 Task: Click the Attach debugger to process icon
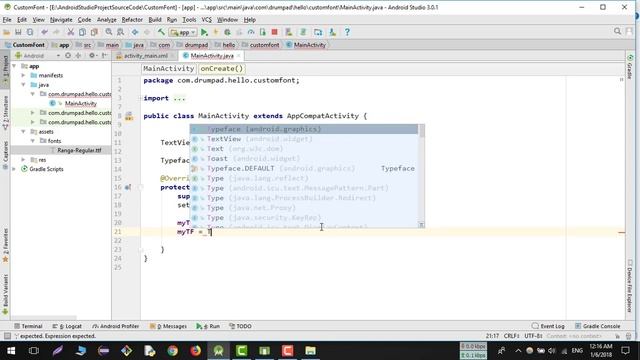coord(262,32)
